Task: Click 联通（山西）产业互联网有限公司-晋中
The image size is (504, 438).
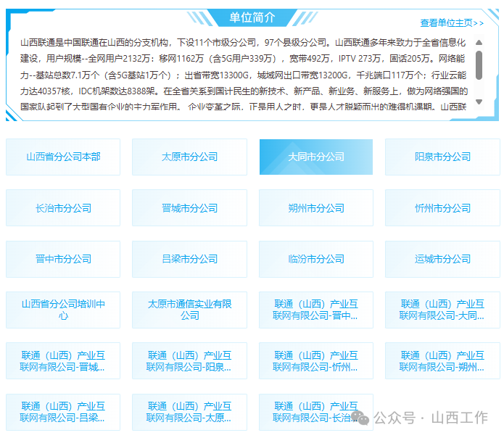Action: tap(316, 310)
